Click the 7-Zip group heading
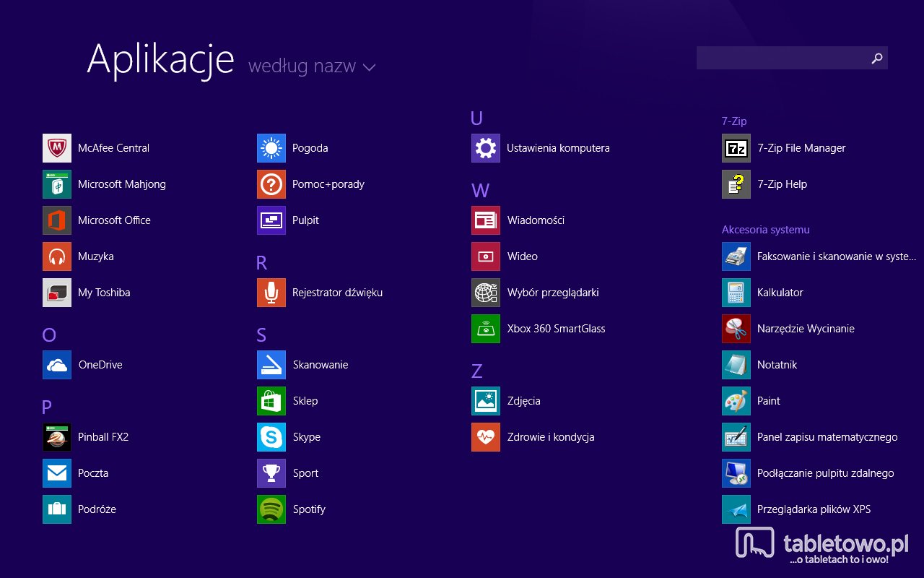 tap(734, 121)
